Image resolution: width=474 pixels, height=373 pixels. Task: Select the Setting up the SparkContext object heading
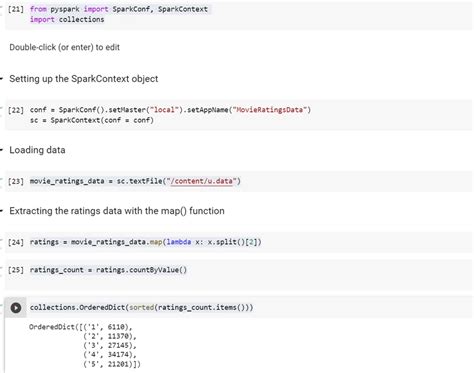click(x=84, y=79)
